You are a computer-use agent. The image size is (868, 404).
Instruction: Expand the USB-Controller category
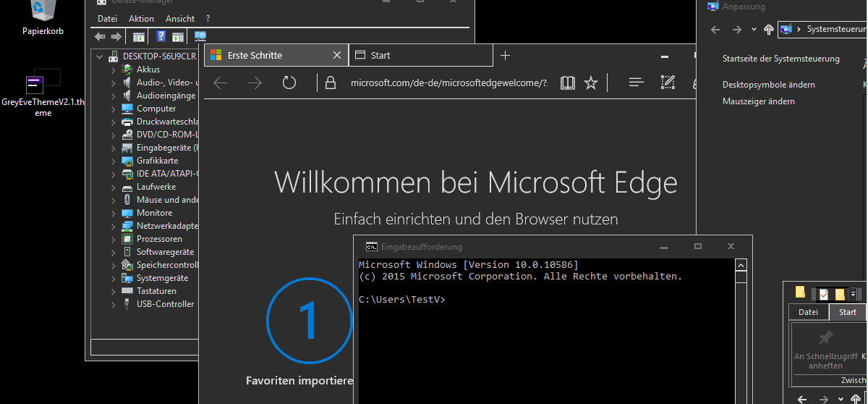(x=113, y=304)
